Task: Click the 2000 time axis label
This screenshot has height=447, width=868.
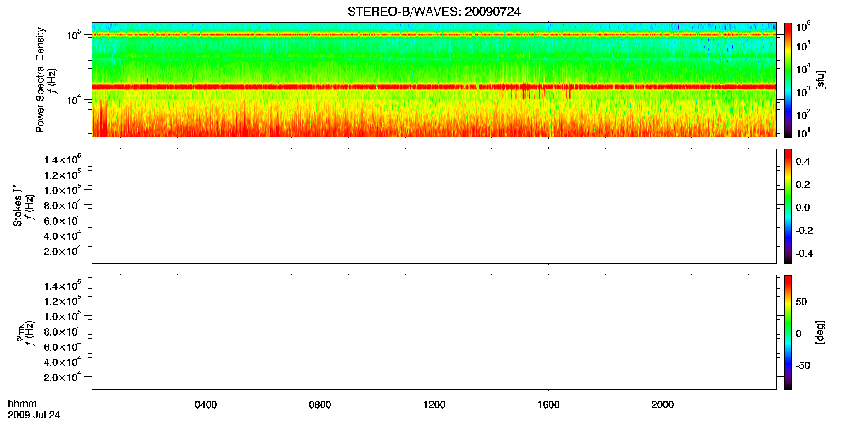Action: point(663,405)
